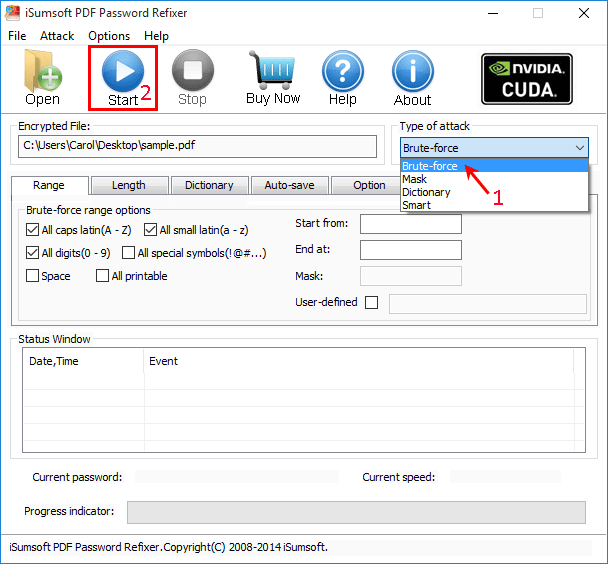Switch to the Dictionary tab

coord(209,185)
